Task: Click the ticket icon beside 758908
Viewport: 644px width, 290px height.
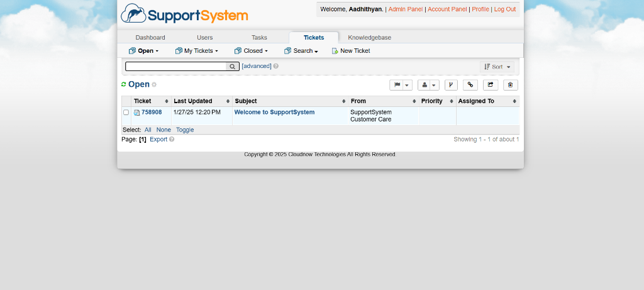Action: (136, 113)
